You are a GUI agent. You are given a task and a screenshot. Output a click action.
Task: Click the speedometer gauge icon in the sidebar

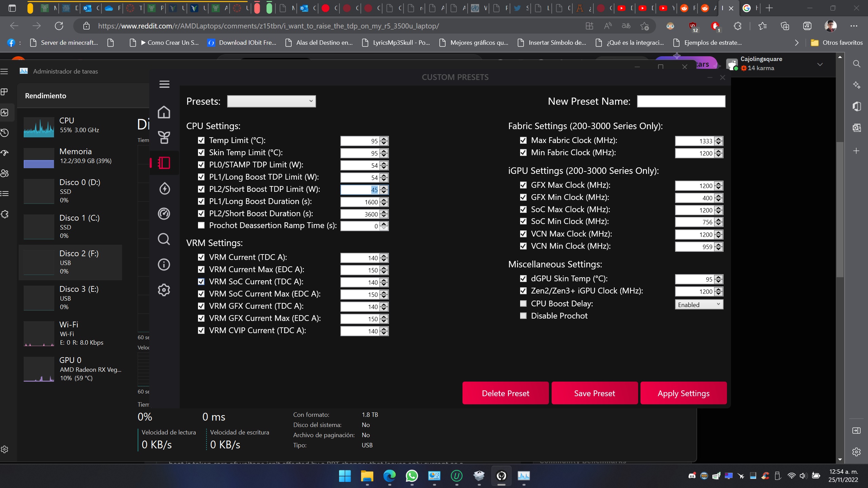[164, 214]
